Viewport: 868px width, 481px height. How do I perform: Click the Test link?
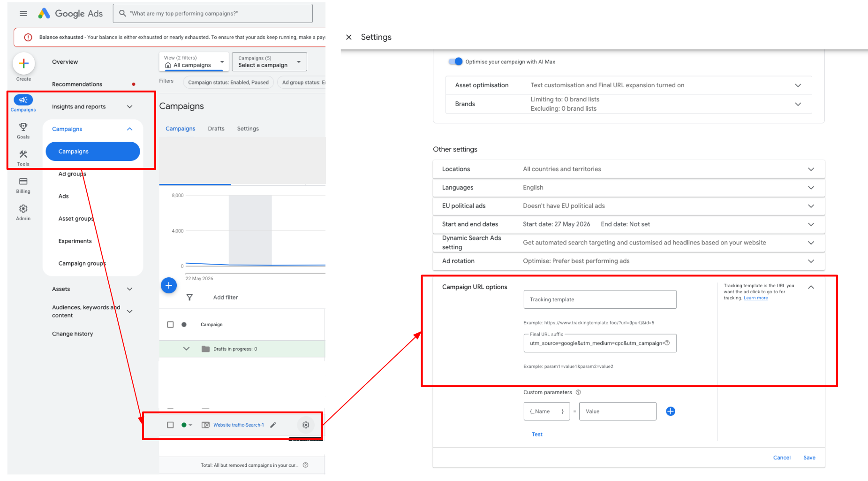(x=537, y=435)
